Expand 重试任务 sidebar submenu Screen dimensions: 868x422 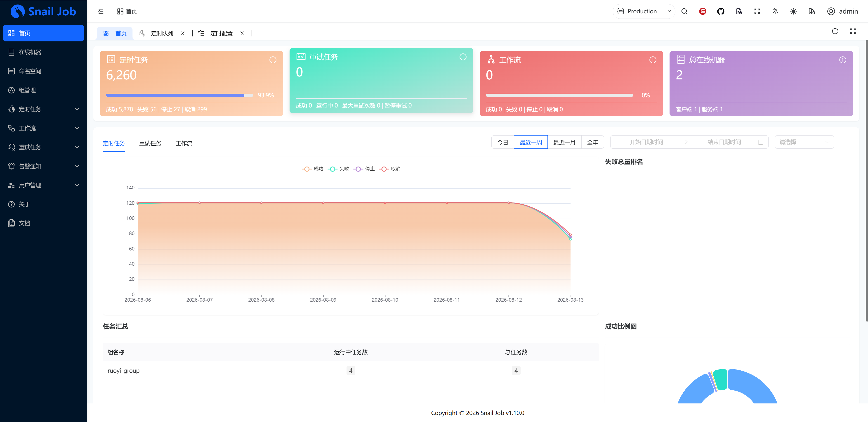[x=43, y=147]
